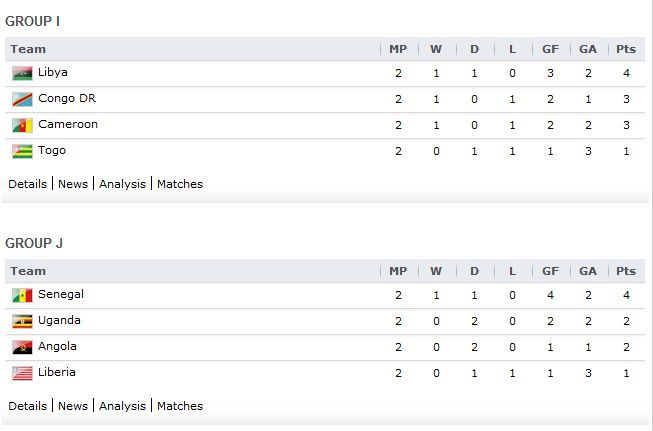Select the Senegal team name

61,294
